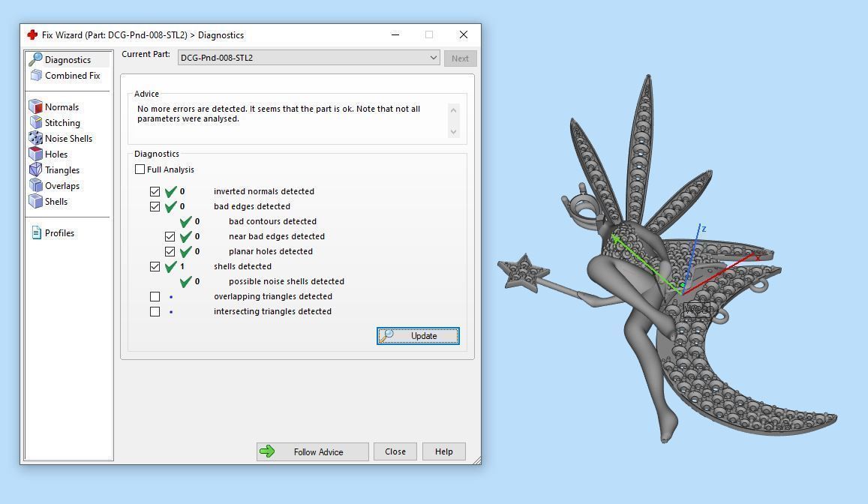The width and height of the screenshot is (868, 504).
Task: Select the Triangles fix tool
Action: pyautogui.click(x=55, y=169)
